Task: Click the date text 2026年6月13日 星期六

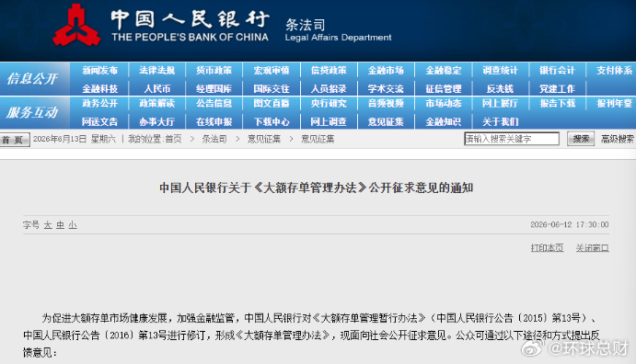Action: click(75, 139)
